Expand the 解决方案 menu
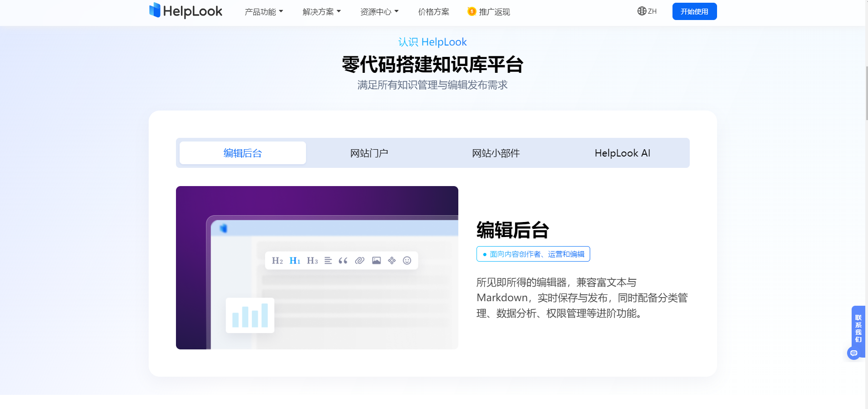The height and width of the screenshot is (409, 868). [321, 12]
